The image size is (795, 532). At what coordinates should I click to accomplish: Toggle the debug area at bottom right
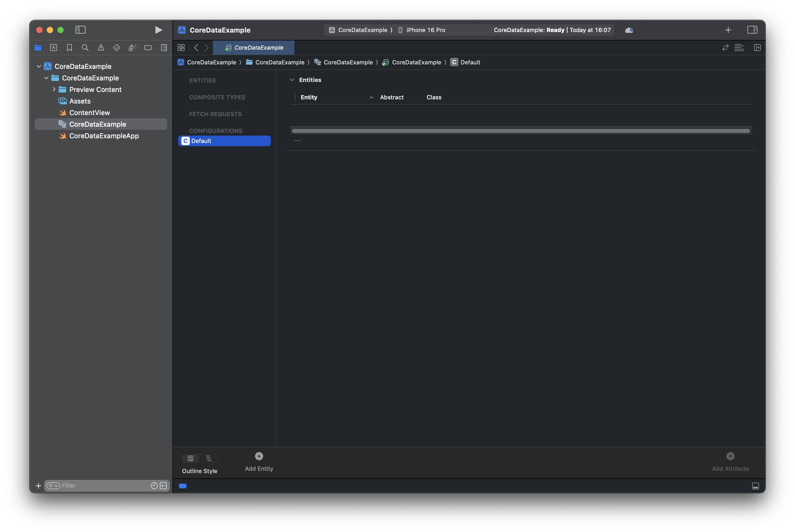click(755, 486)
